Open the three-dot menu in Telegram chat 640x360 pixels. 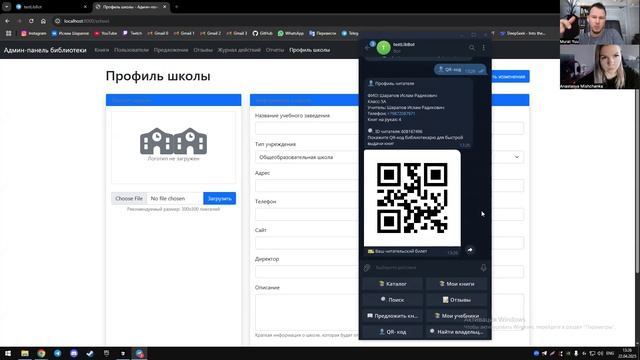tap(484, 48)
